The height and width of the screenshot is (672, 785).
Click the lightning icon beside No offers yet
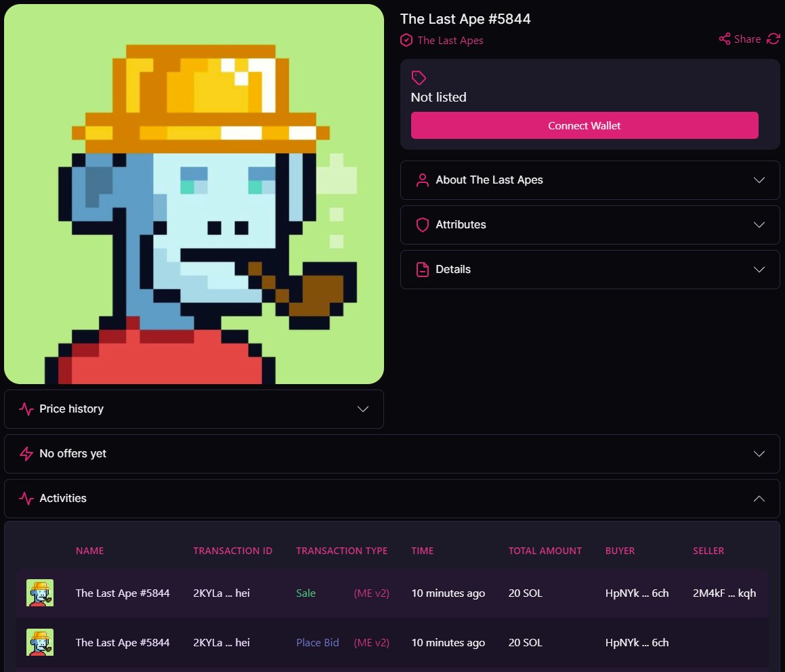click(26, 454)
